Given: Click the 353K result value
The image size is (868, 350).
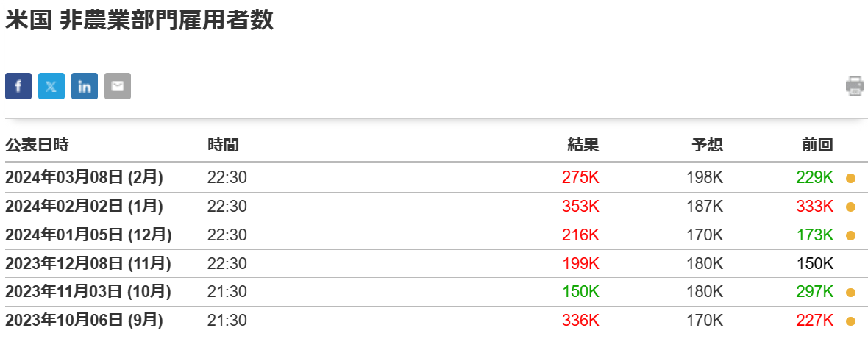Looking at the screenshot, I should (580, 206).
